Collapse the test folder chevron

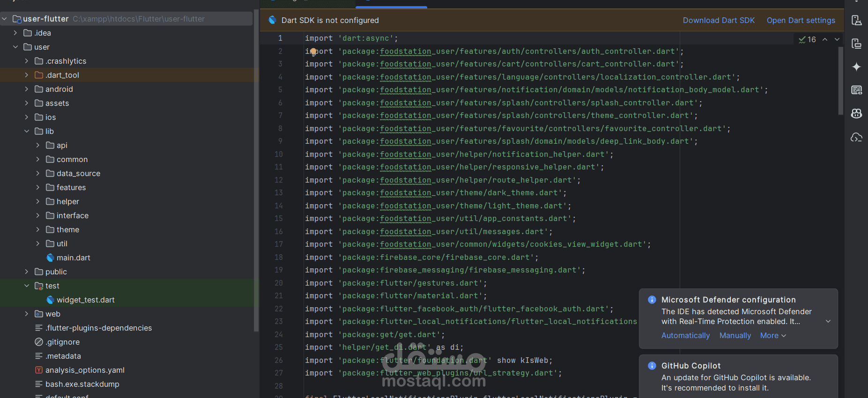click(27, 286)
